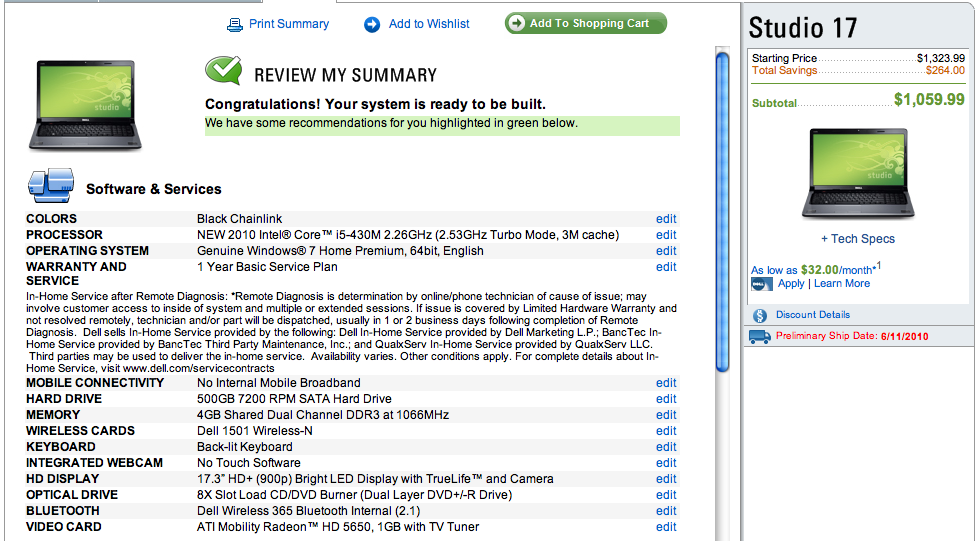Image resolution: width=977 pixels, height=541 pixels.
Task: Click the Back-lit Keyboard value
Action: (244, 447)
